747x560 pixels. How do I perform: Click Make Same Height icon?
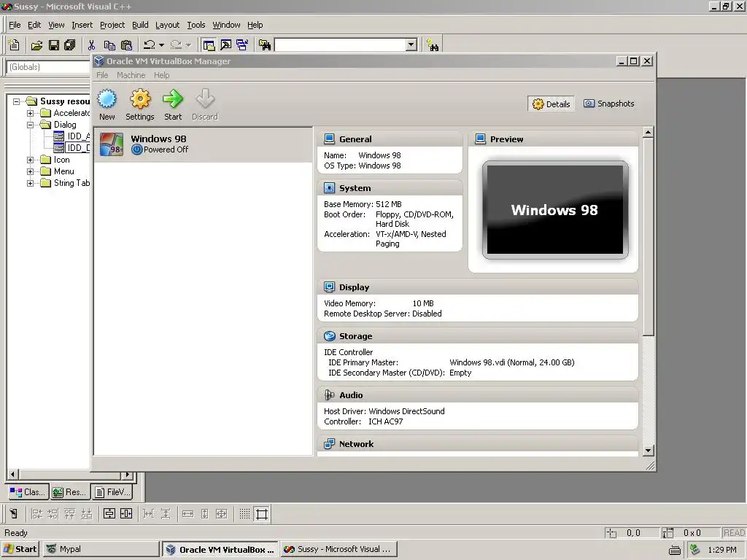point(205,514)
